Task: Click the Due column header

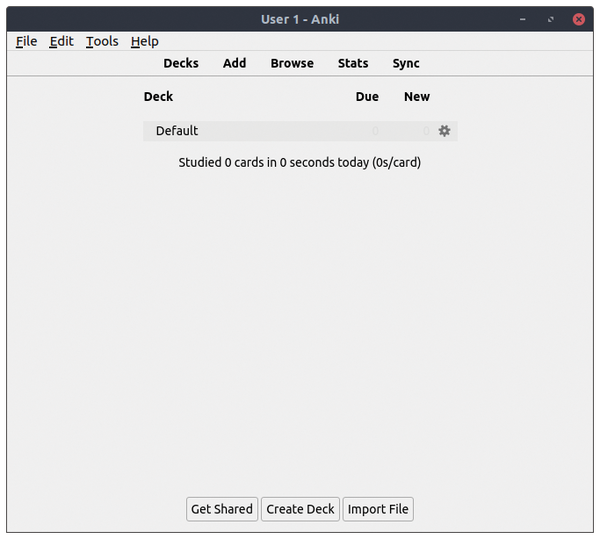Action: (x=367, y=96)
